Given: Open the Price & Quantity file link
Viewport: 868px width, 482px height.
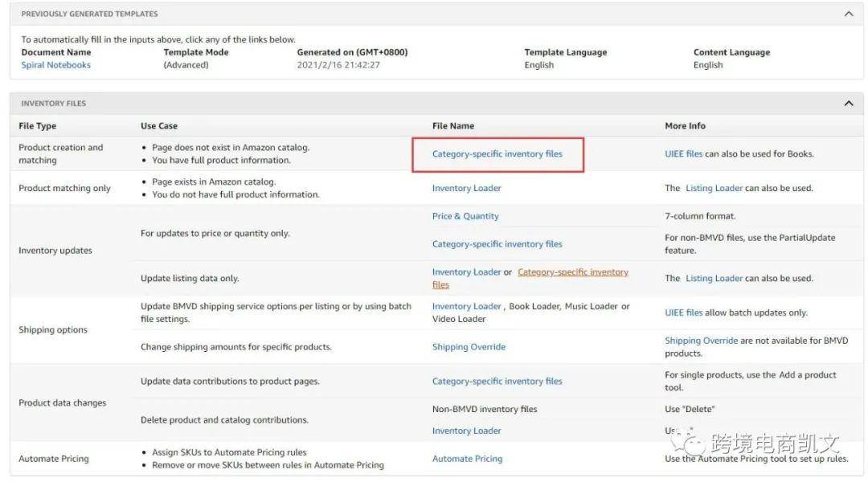Looking at the screenshot, I should (465, 216).
